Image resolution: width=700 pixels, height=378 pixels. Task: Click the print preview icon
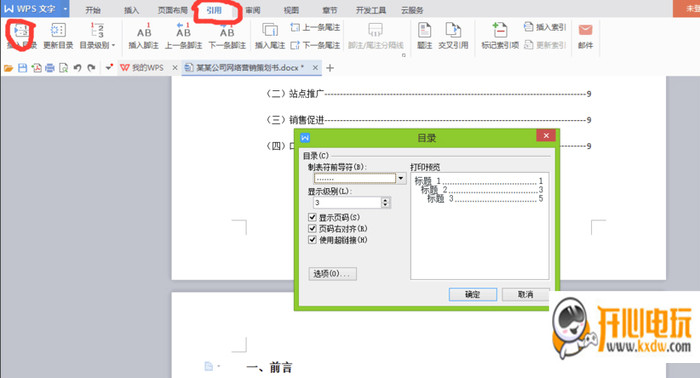(64, 68)
